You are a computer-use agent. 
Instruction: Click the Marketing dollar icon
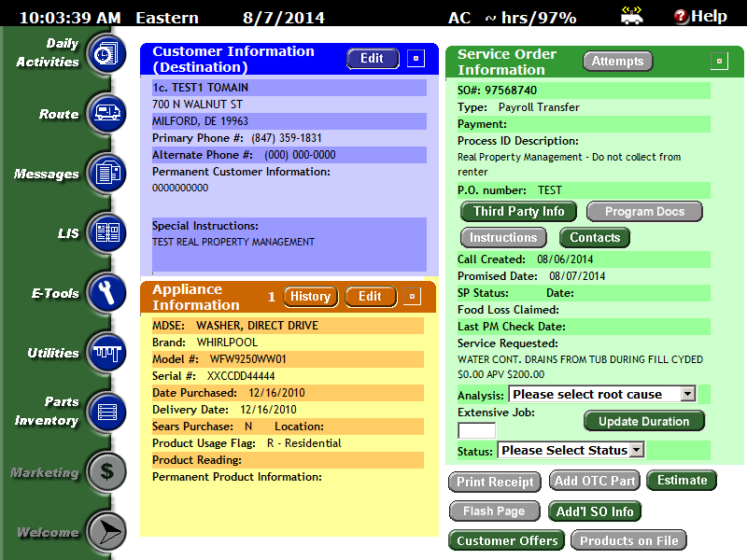(x=106, y=472)
